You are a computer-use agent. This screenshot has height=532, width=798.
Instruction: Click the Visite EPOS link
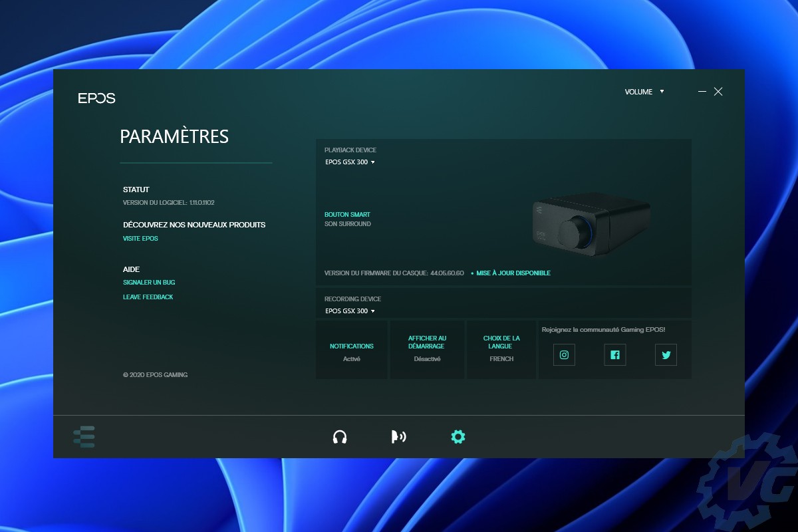pos(140,238)
